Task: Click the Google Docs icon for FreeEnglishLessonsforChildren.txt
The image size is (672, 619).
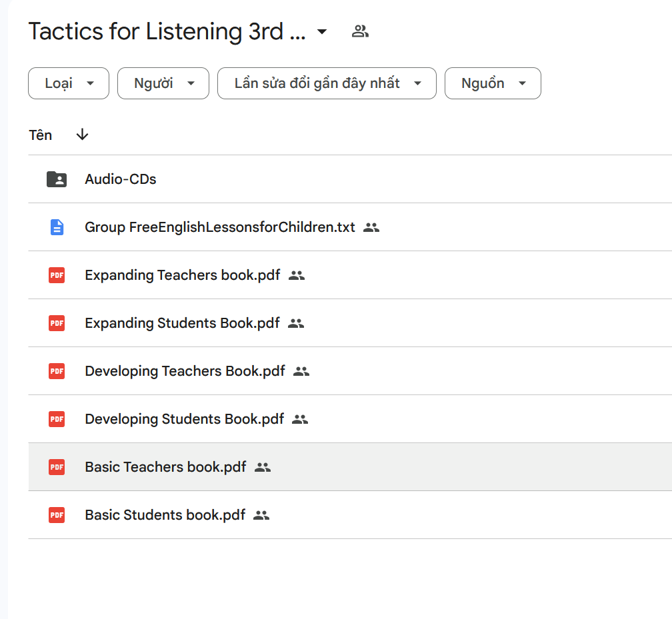Action: 57,227
